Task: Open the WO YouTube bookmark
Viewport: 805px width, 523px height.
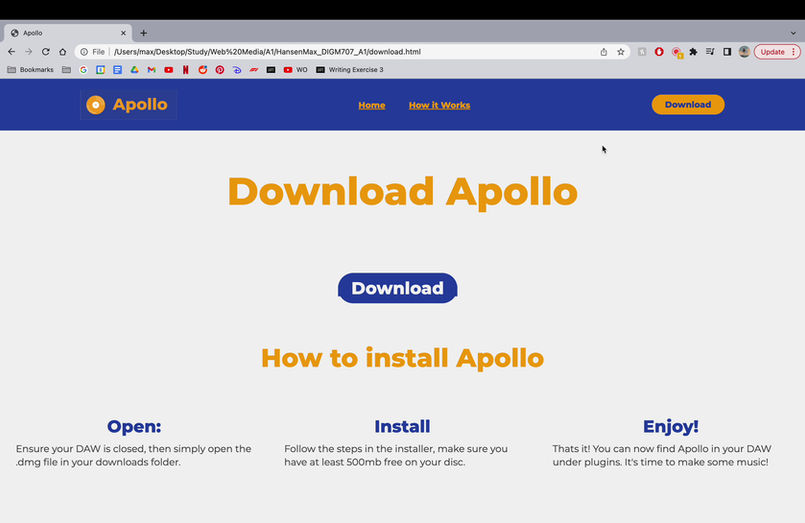Action: point(295,70)
